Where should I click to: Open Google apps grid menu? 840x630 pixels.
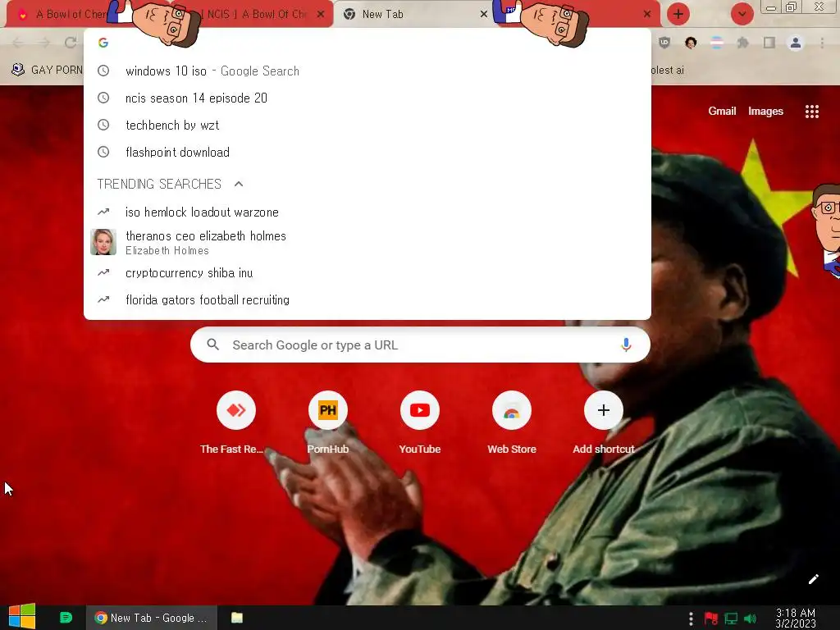pyautogui.click(x=811, y=112)
